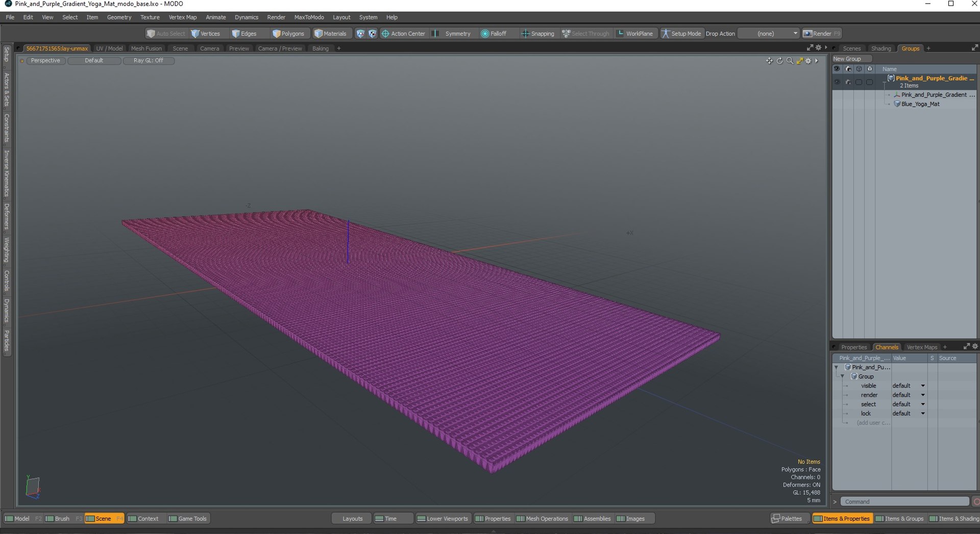Open the select channel default dropdown
The height and width of the screenshot is (534, 980).
tap(909, 404)
